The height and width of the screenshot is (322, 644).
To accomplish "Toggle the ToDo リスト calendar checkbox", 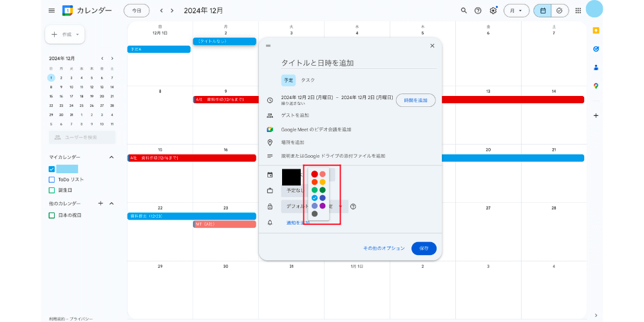I will click(52, 180).
